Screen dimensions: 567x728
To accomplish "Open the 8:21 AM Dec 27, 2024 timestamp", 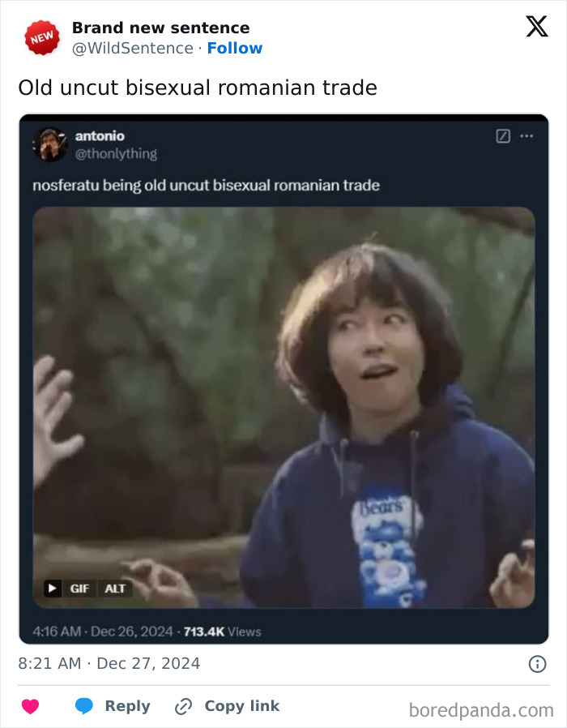I will point(109,663).
